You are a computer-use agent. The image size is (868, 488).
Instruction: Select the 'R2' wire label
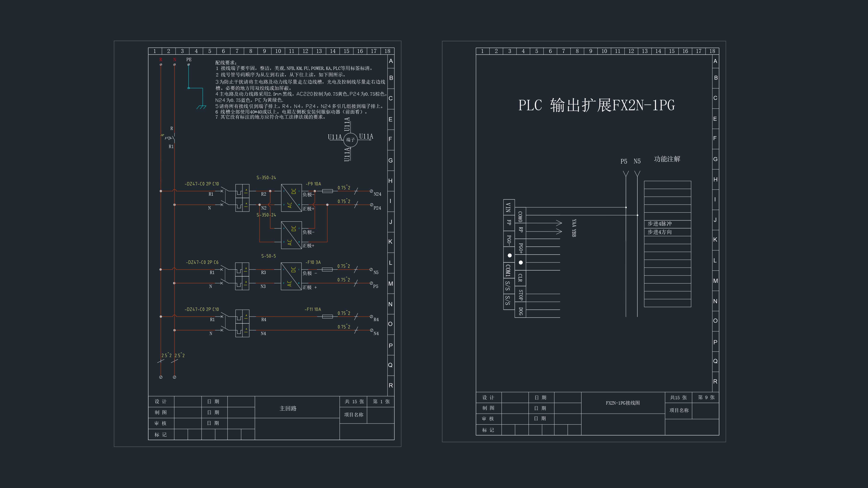tap(264, 194)
